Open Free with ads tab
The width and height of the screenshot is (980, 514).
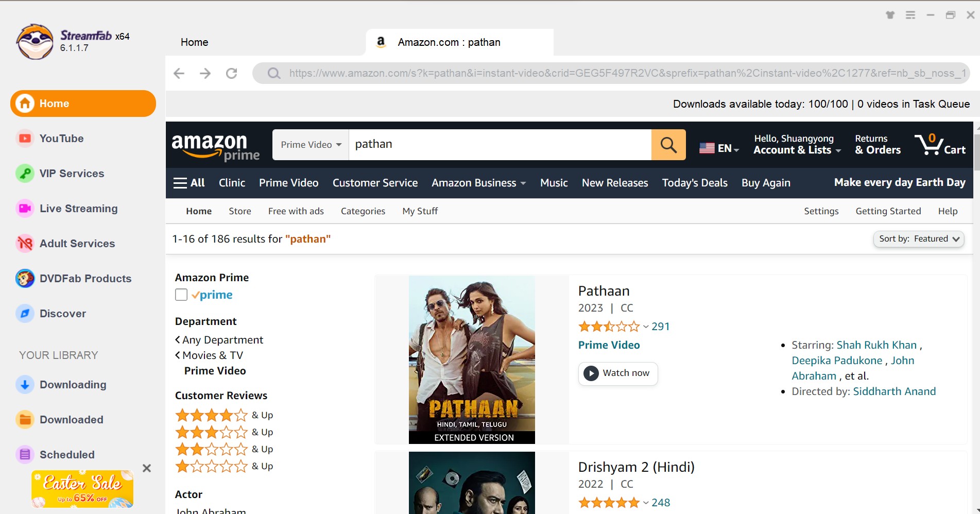pos(296,211)
